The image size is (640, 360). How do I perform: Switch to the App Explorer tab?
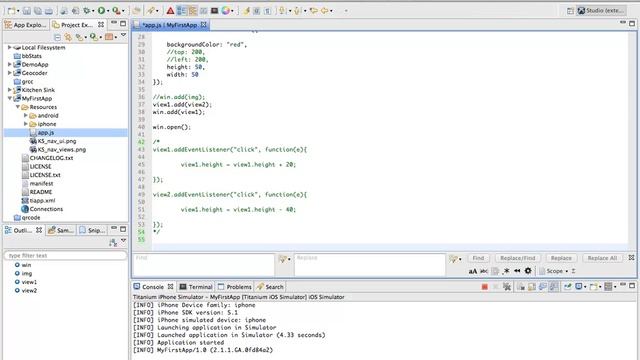[x=26, y=25]
